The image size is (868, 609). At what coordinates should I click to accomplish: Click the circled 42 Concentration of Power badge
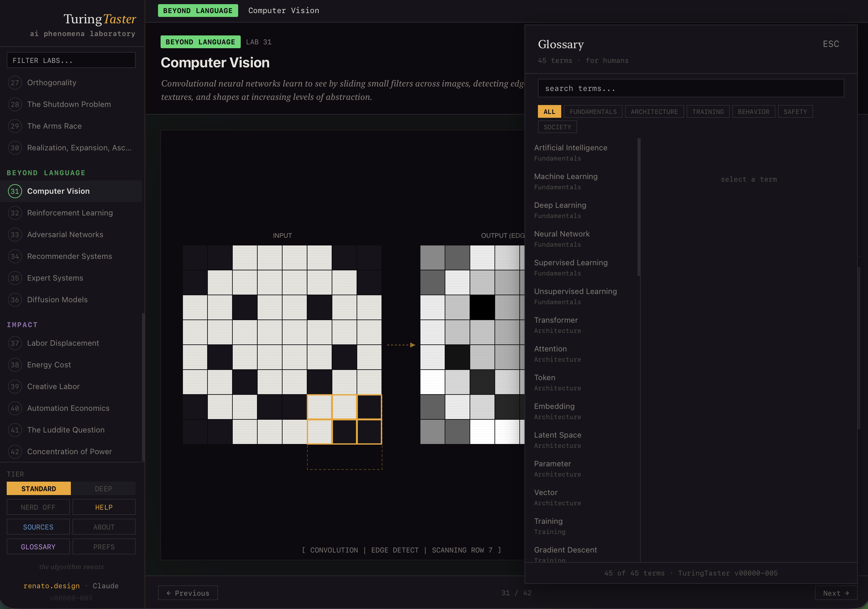15,452
